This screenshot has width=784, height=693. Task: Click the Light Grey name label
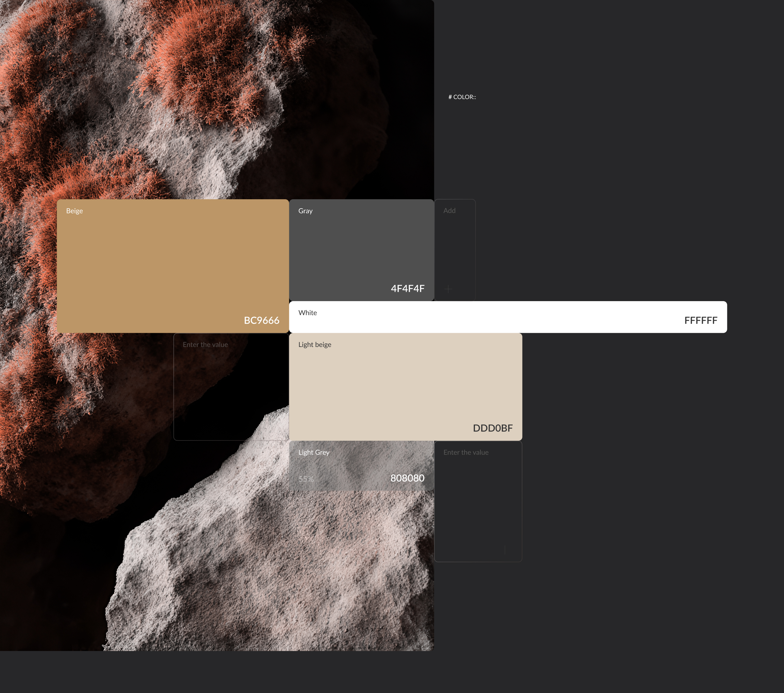point(314,452)
